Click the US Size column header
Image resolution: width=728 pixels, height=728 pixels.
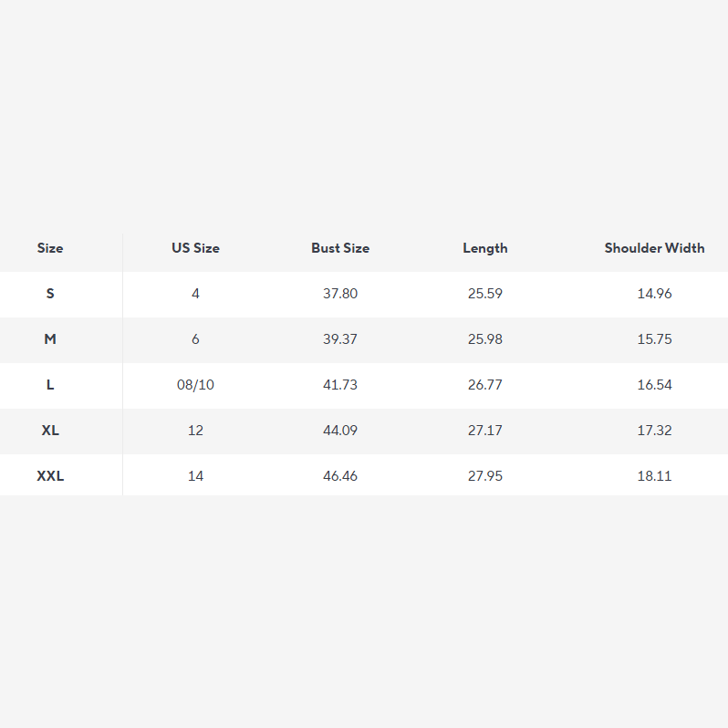pos(195,248)
